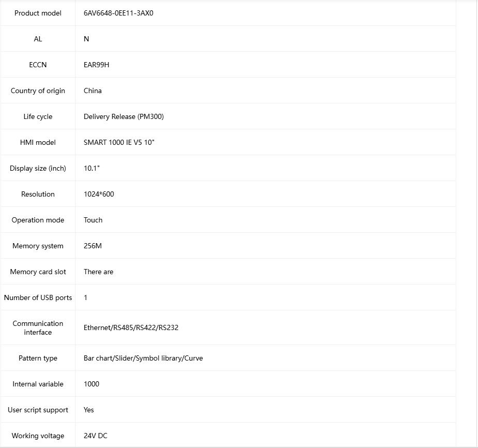This screenshot has height=448, width=478.
Task: Click the product model number 6AV6648-0EE11-3AX0
Action: (118, 13)
